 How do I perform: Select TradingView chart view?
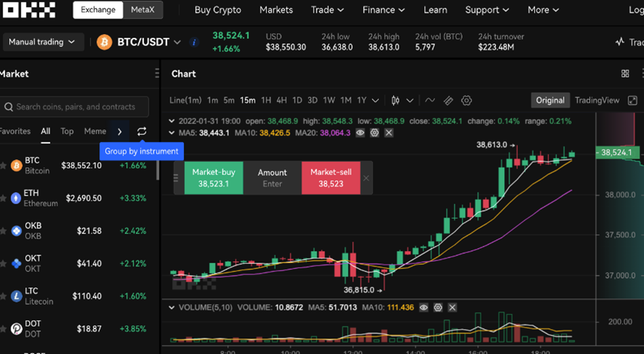pos(597,100)
